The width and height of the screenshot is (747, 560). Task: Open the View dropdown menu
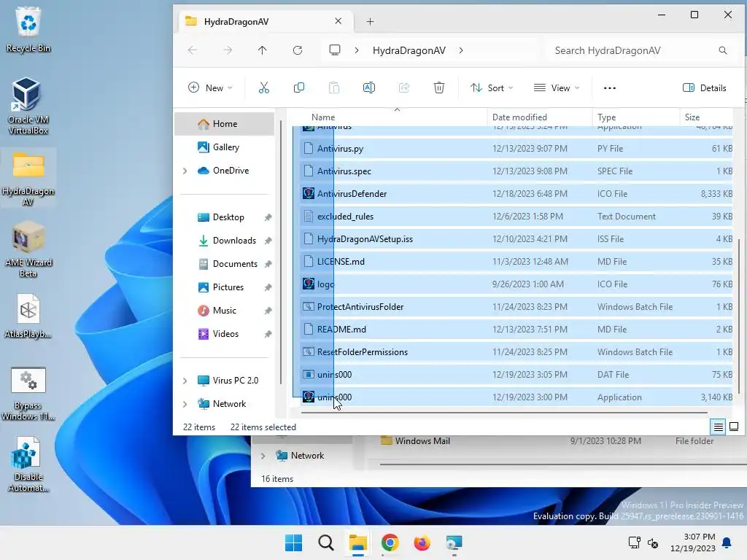(x=557, y=87)
